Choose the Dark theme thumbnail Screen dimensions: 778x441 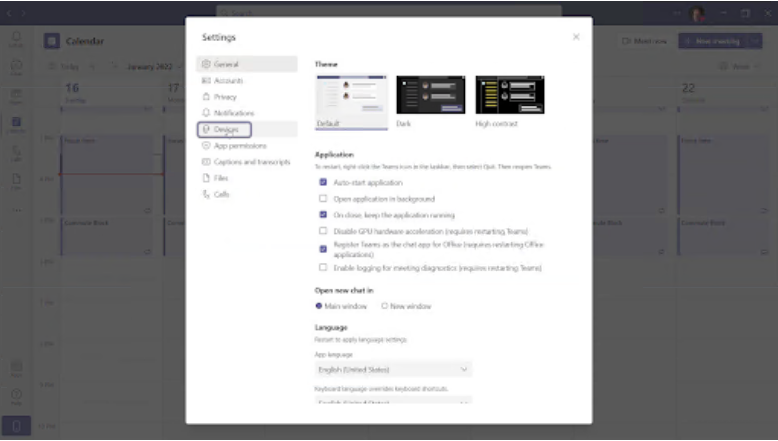coord(430,95)
